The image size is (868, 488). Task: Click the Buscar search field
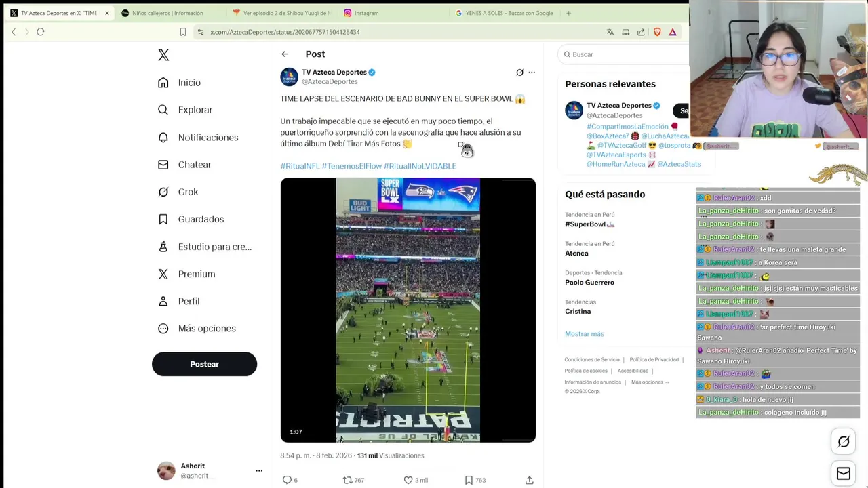point(624,54)
